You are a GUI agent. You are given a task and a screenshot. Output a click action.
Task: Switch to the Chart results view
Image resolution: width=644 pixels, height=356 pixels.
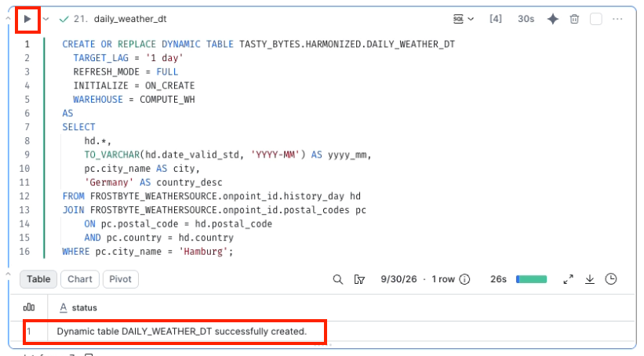(80, 279)
